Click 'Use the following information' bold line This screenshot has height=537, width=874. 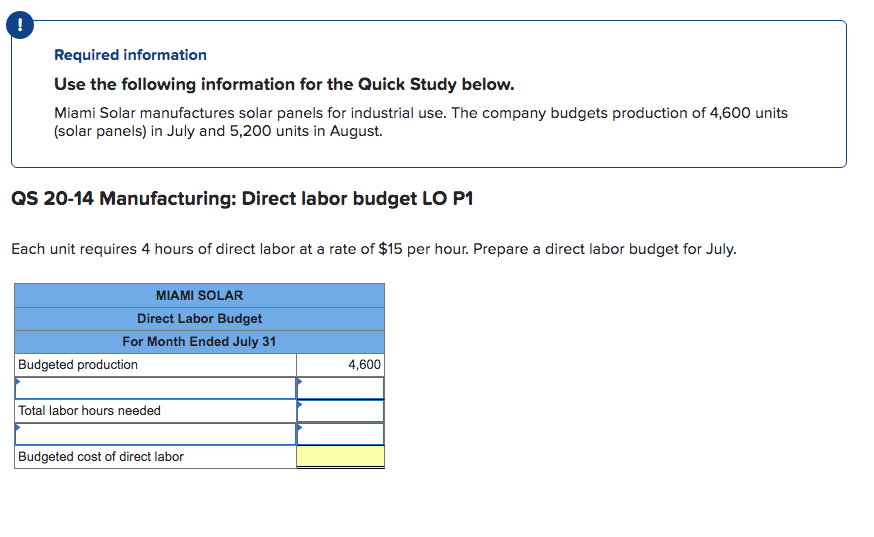(x=284, y=84)
